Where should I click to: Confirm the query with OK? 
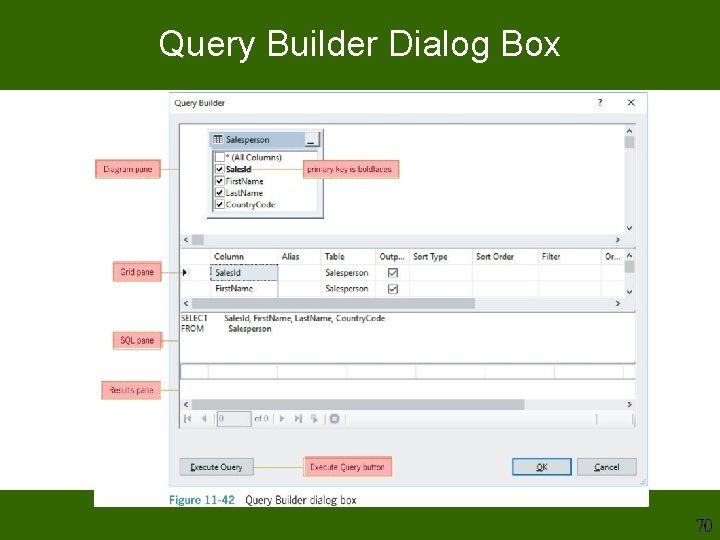(x=542, y=467)
